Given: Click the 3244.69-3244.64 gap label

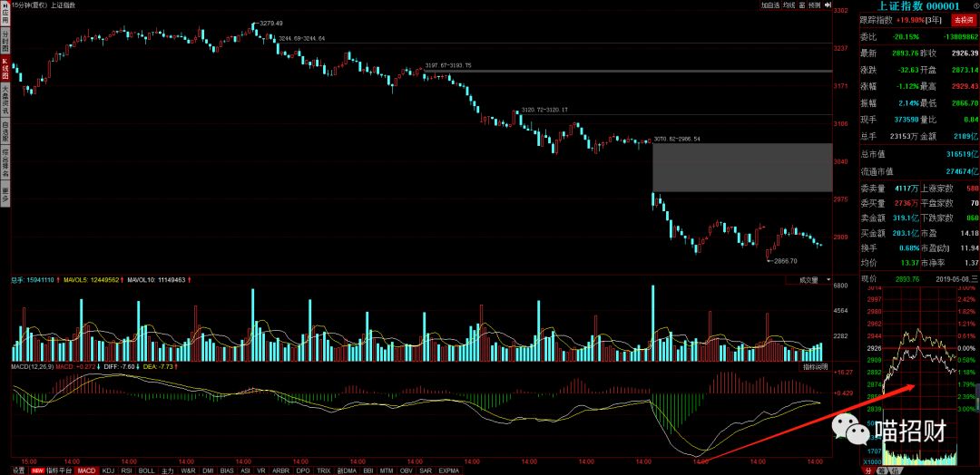Looking at the screenshot, I should (x=301, y=39).
